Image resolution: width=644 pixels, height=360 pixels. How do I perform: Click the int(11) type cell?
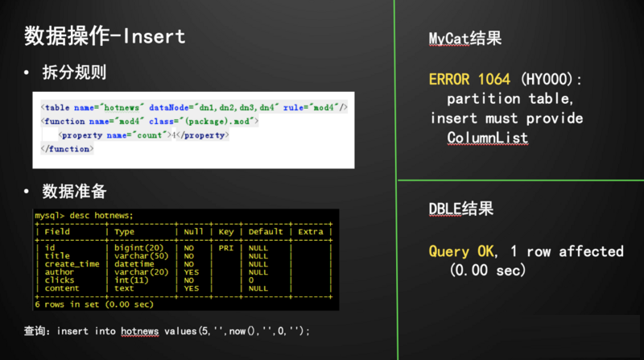[131, 279]
